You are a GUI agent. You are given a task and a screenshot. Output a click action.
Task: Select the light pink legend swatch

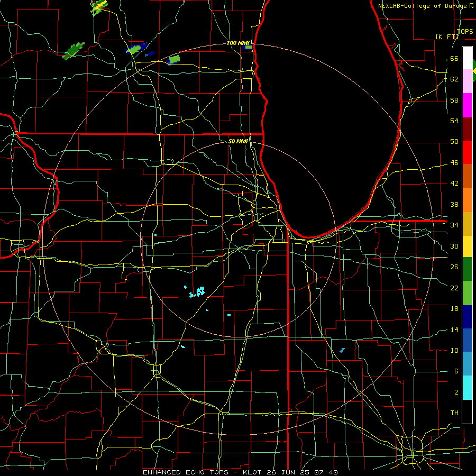point(467,81)
